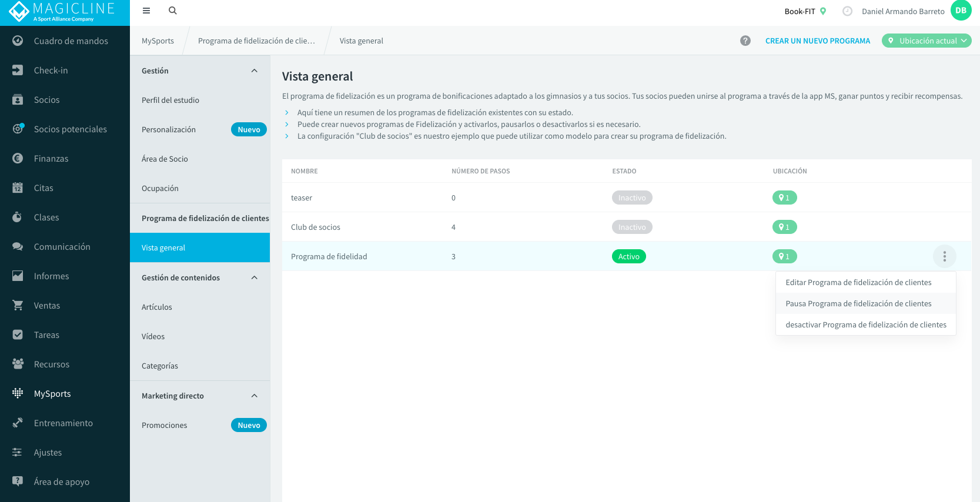Select desactivar Programa de fidelización de clientes
Screen dimensions: 980x502
866,324
